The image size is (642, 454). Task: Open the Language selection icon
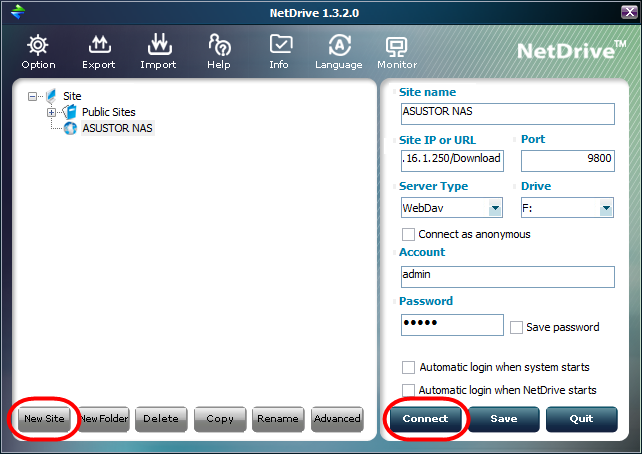[x=340, y=45]
